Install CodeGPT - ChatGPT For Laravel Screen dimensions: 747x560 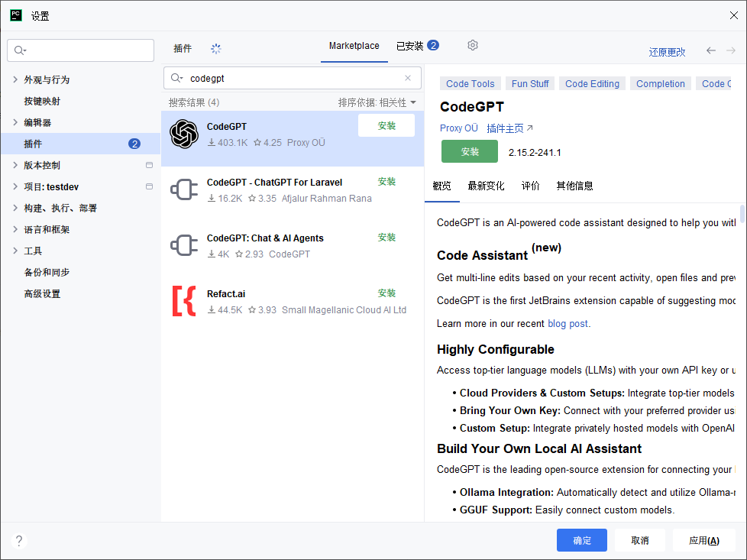386,182
